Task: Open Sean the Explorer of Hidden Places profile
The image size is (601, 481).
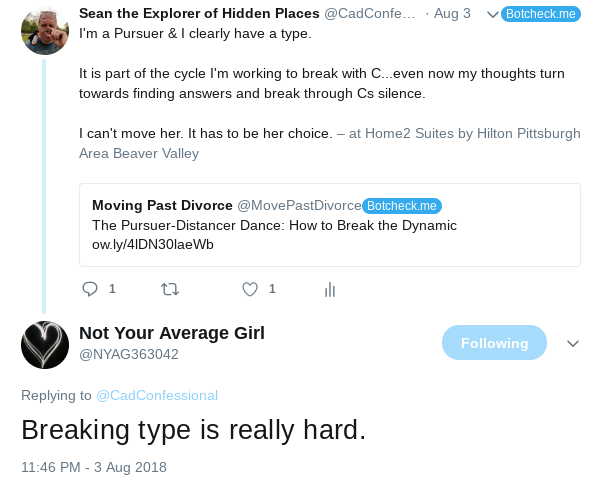Action: pos(199,15)
